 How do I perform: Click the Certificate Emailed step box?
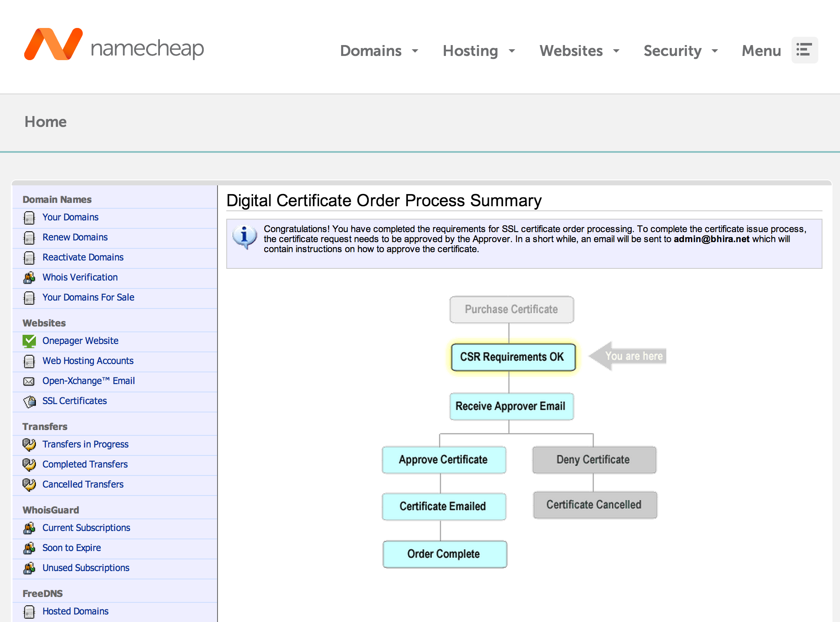click(x=444, y=506)
